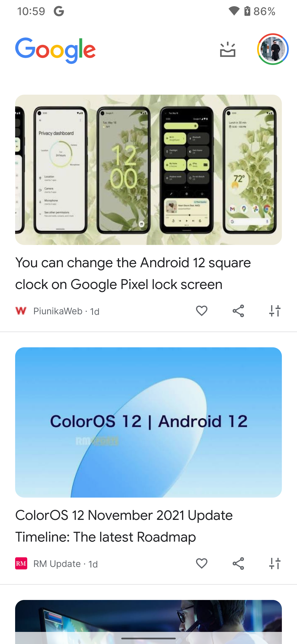Screen dimensions: 297x644
Task: Tap the PiunikaWeb source logo
Action: point(21,311)
